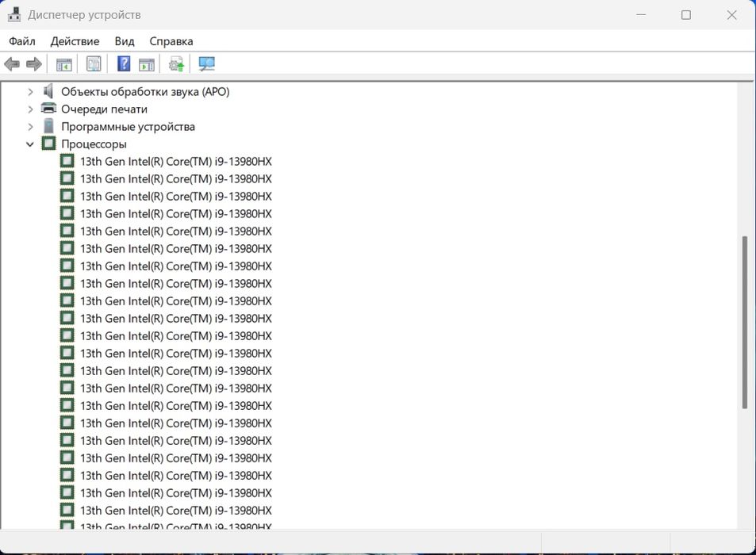The width and height of the screenshot is (756, 555).
Task: Click the vertical scrollbar thumb
Action: pyautogui.click(x=746, y=323)
